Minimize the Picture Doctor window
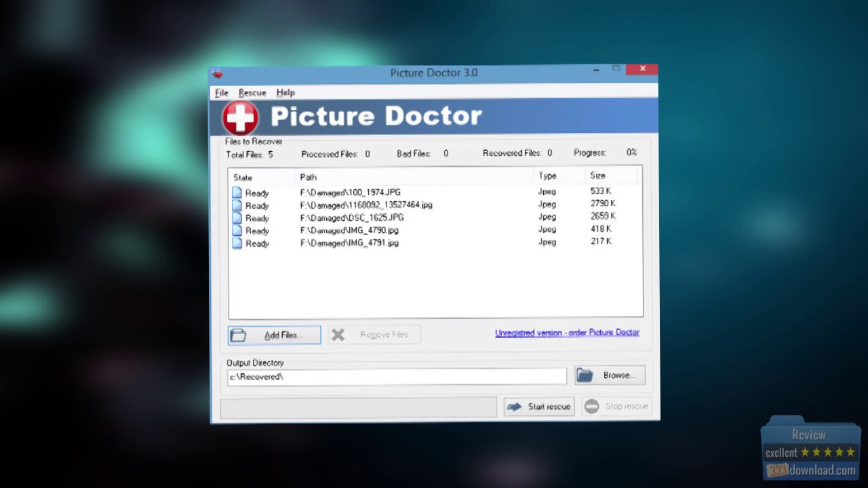Image resolution: width=868 pixels, height=488 pixels. [x=596, y=68]
